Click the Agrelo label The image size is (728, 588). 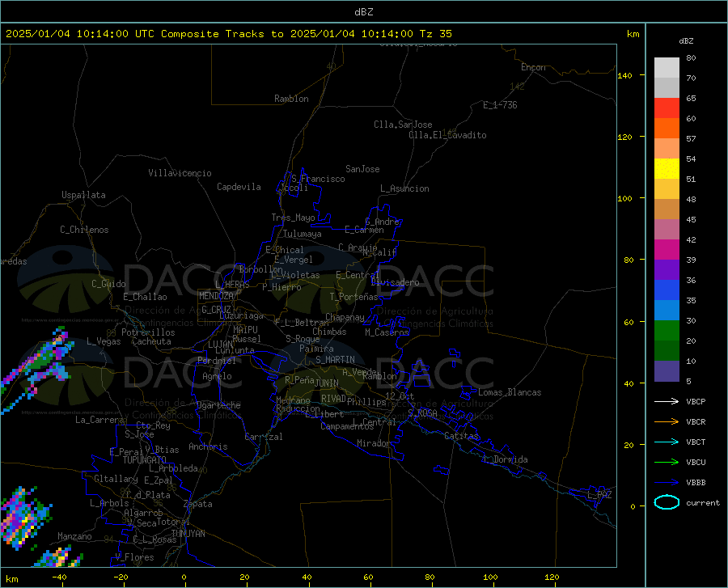(217, 376)
